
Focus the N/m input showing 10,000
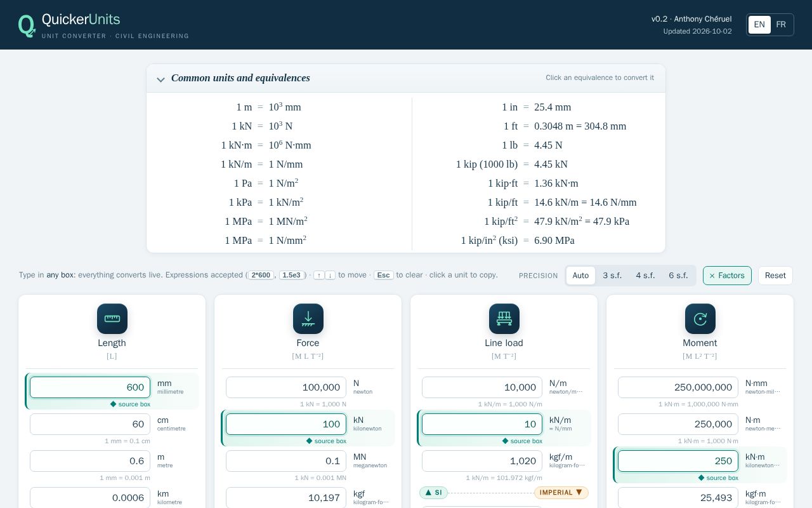pos(482,387)
